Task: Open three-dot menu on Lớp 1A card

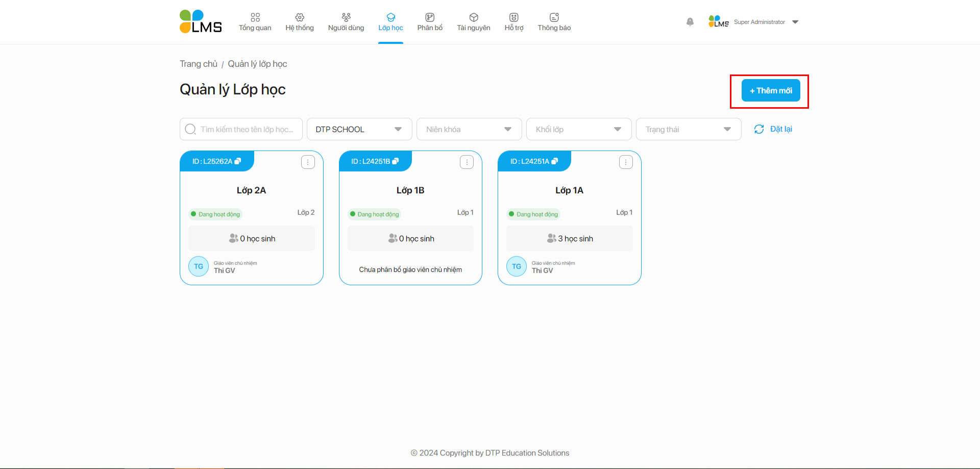Action: coord(626,162)
